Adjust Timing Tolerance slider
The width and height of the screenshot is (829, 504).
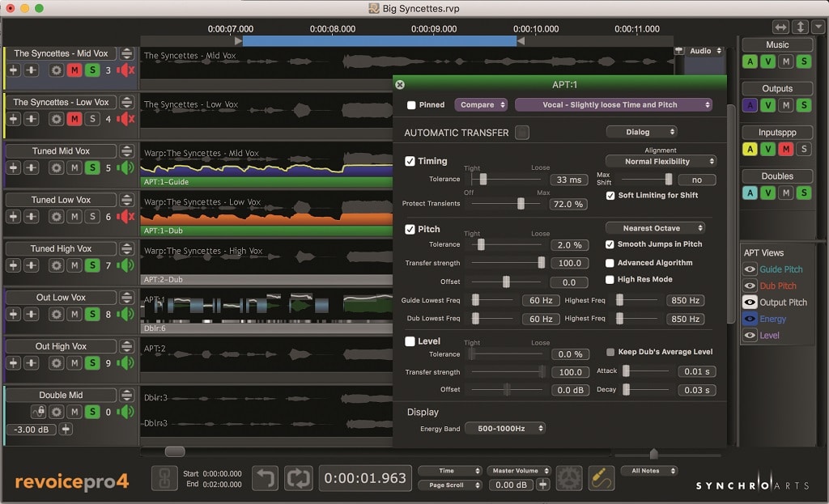[x=483, y=179]
